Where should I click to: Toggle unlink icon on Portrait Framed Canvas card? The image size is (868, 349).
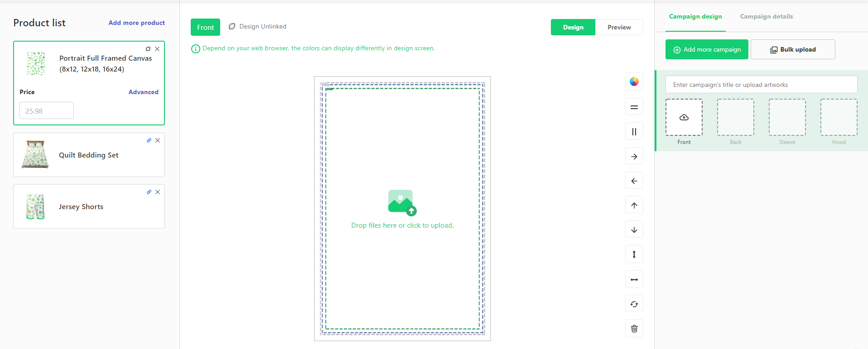click(148, 49)
